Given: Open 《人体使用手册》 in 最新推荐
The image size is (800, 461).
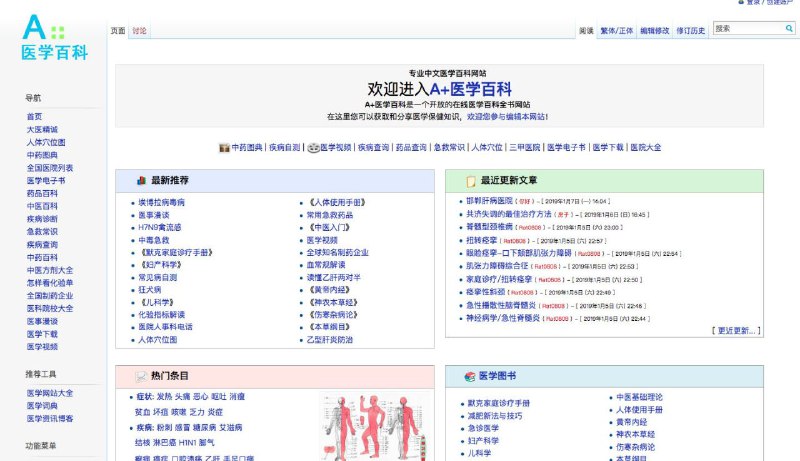Looking at the screenshot, I should (x=336, y=202).
